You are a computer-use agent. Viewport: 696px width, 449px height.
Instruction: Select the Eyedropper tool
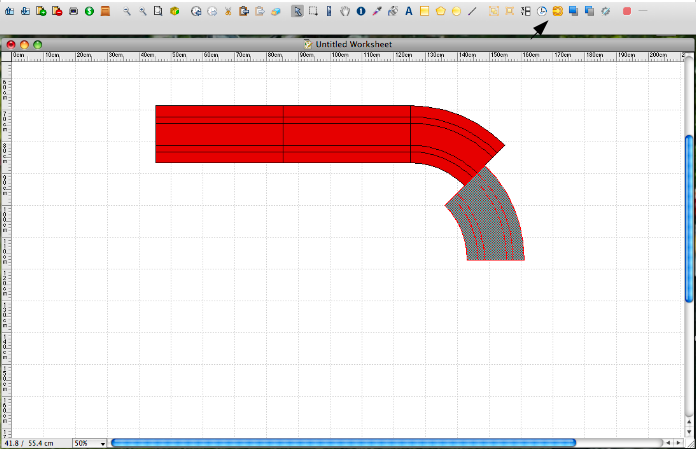click(x=377, y=11)
